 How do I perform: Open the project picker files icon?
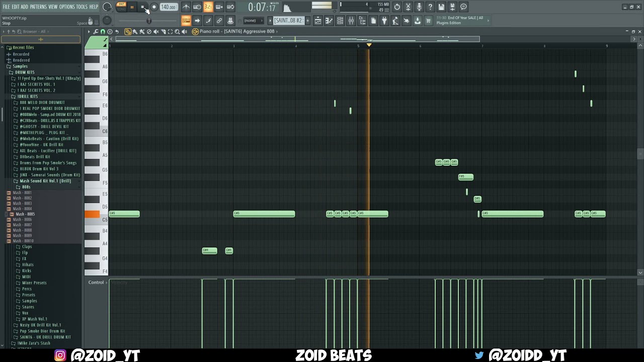tap(373, 21)
